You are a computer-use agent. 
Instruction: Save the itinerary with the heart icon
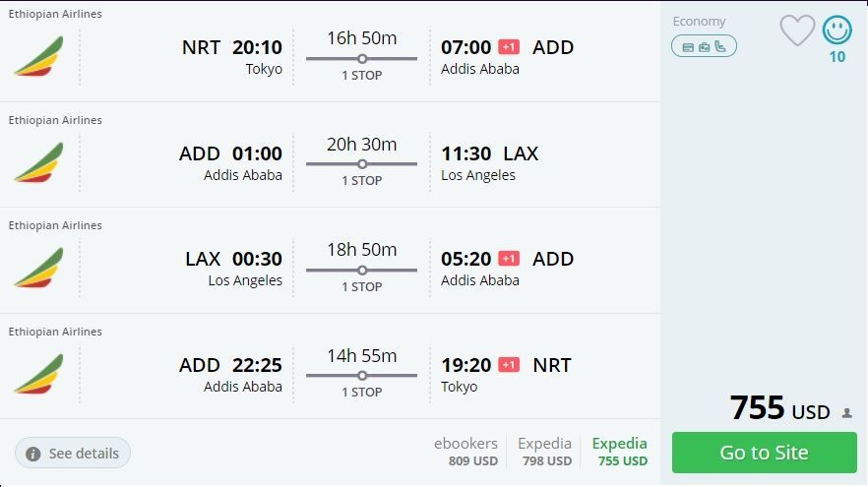pyautogui.click(x=797, y=30)
